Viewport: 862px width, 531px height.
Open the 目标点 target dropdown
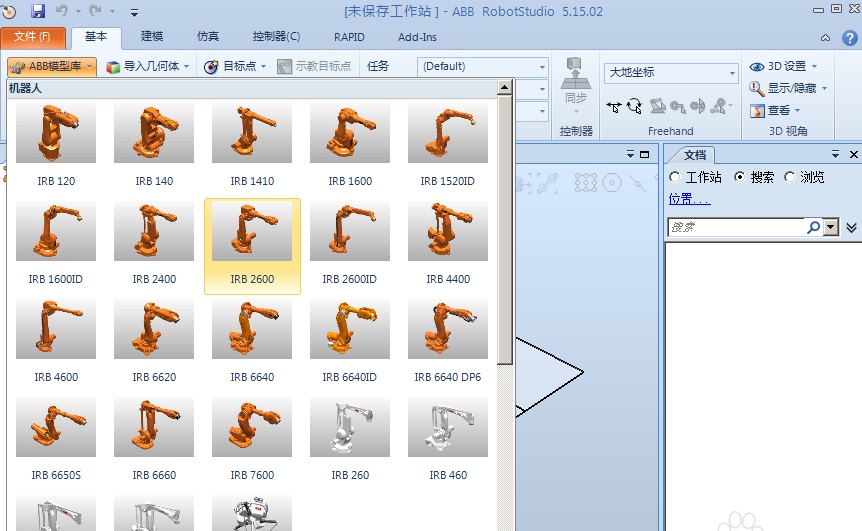[x=235, y=67]
